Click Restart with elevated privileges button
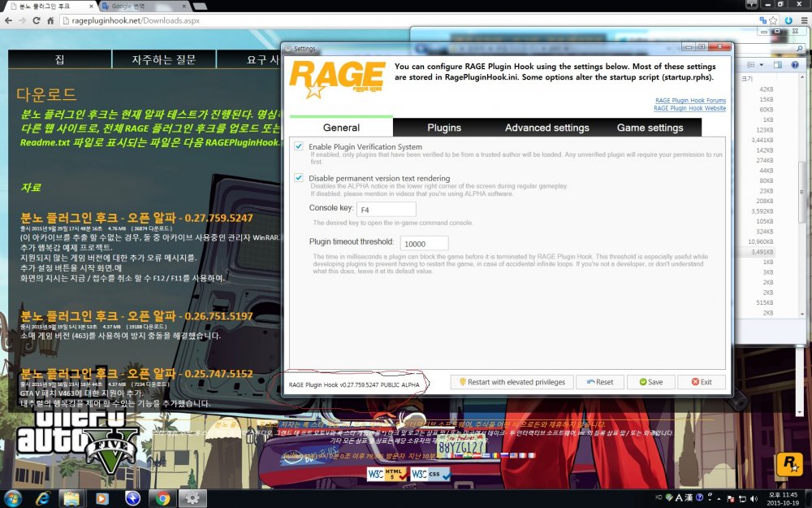 point(512,382)
